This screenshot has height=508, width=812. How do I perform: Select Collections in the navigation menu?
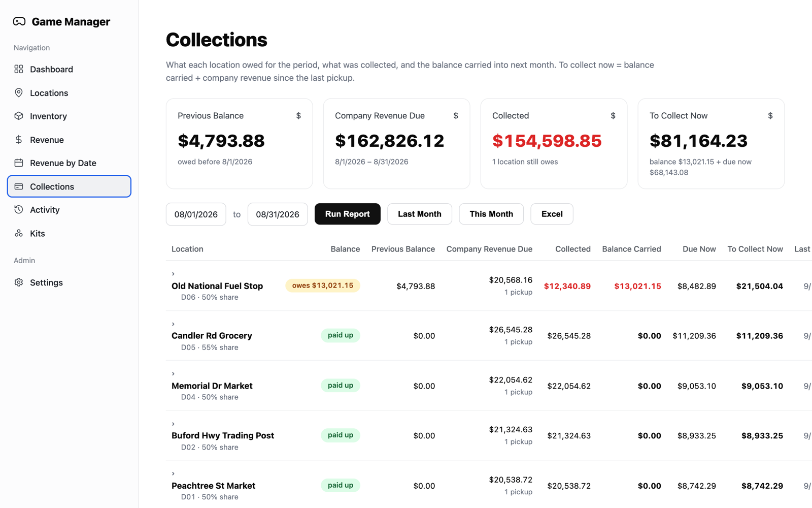69,186
